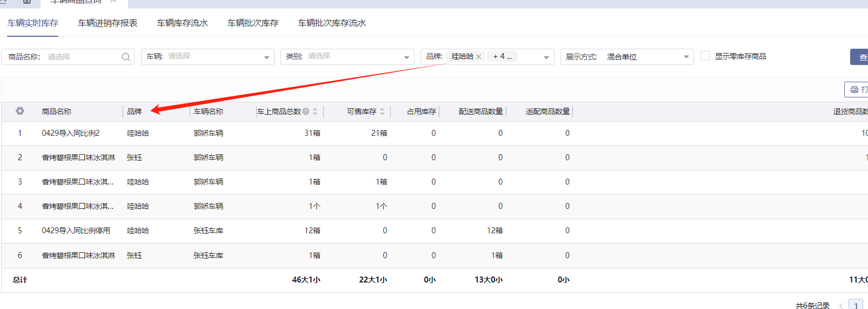Open the 类别 dropdown
The image size is (868, 309).
pos(406,57)
